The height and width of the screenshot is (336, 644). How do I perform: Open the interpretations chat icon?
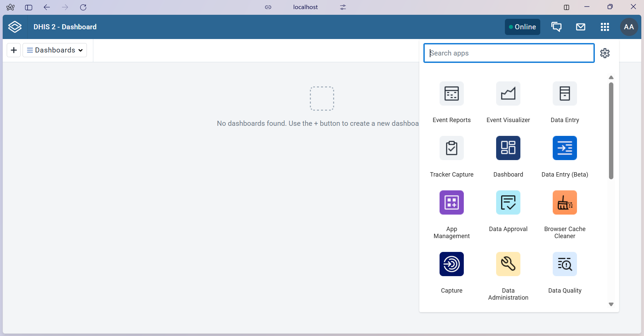[x=556, y=27]
